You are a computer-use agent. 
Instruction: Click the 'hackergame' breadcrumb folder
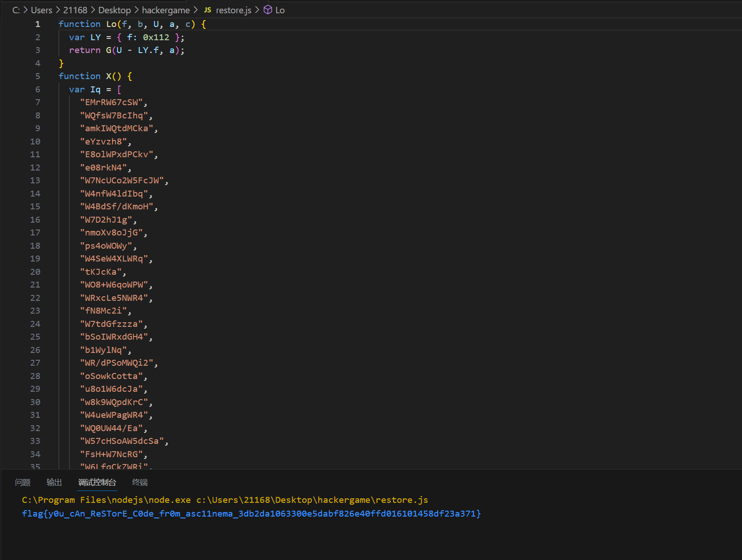(165, 10)
